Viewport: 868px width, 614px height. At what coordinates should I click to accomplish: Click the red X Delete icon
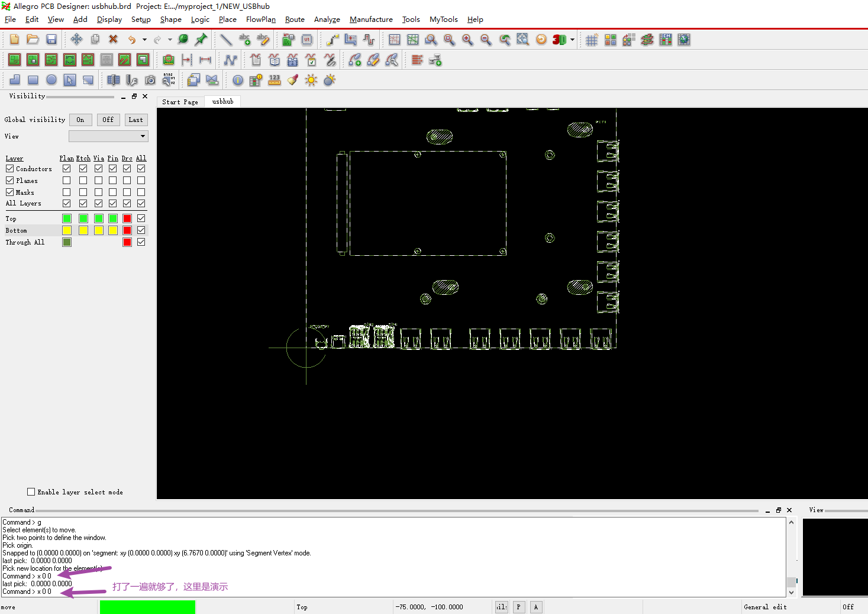pos(113,40)
